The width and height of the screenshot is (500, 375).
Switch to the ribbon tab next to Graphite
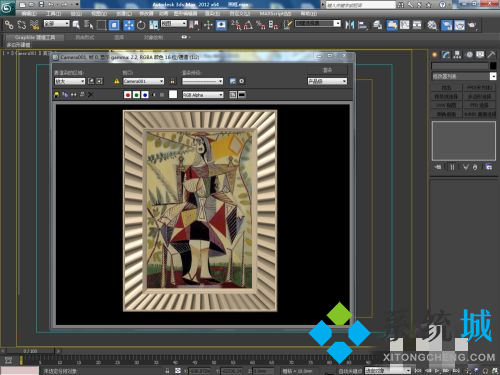point(85,37)
